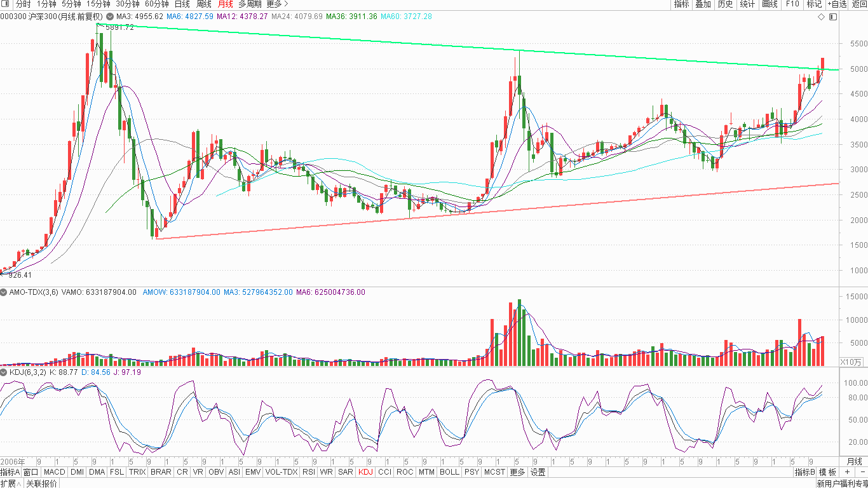This screenshot has height=488, width=868.
Task: Switch indicator to CCI
Action: (x=384, y=472)
